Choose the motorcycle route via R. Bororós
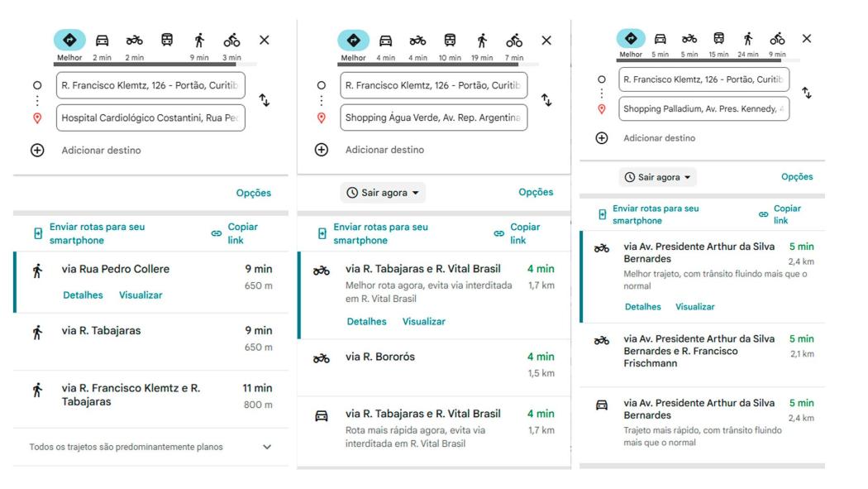Image resolution: width=868 pixels, height=489 pixels. (x=380, y=357)
